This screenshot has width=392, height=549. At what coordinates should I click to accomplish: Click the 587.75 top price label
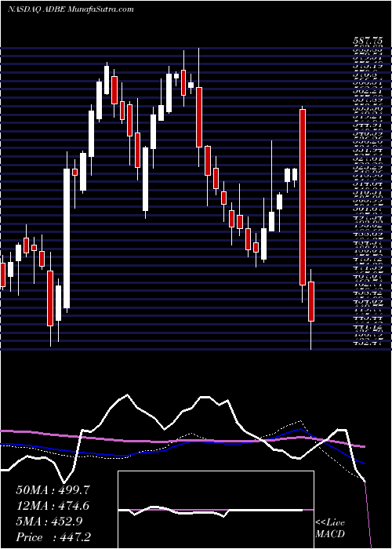(x=367, y=41)
